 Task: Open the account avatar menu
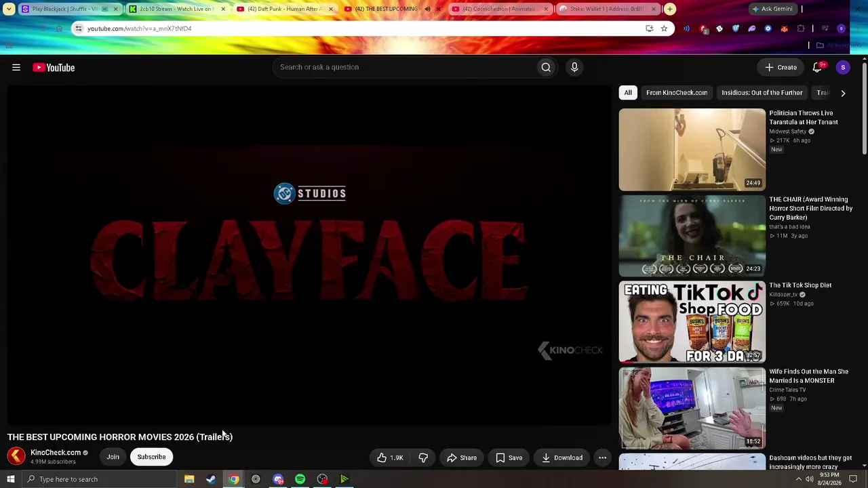(843, 67)
